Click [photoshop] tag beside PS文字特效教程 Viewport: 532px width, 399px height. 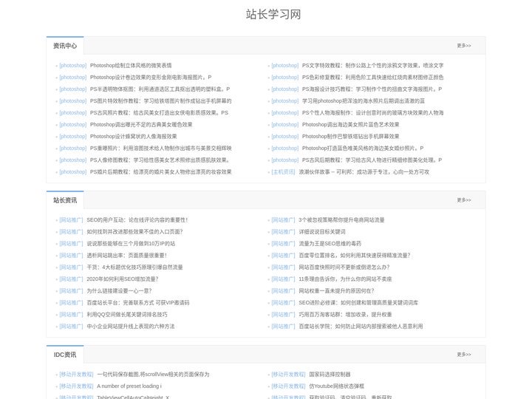pyautogui.click(x=285, y=66)
